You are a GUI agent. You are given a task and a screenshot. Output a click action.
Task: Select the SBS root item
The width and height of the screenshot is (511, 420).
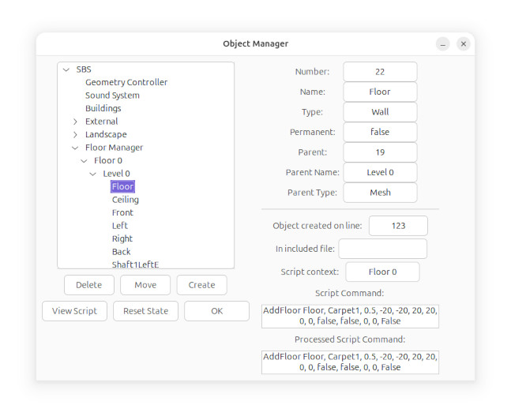pyautogui.click(x=84, y=69)
